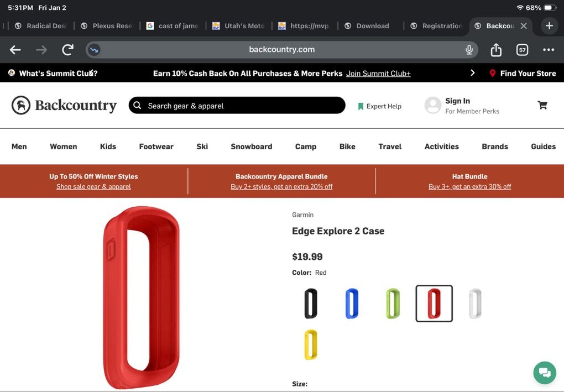Screen dimensions: 564x392
Task: Tap the microphone voice search icon
Action: pos(469,50)
